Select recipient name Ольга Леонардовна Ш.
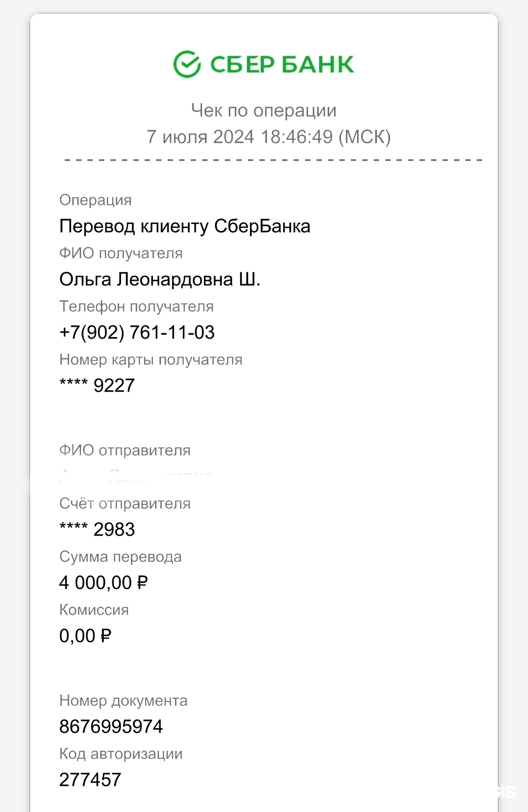This screenshot has width=528, height=812. pos(159,280)
